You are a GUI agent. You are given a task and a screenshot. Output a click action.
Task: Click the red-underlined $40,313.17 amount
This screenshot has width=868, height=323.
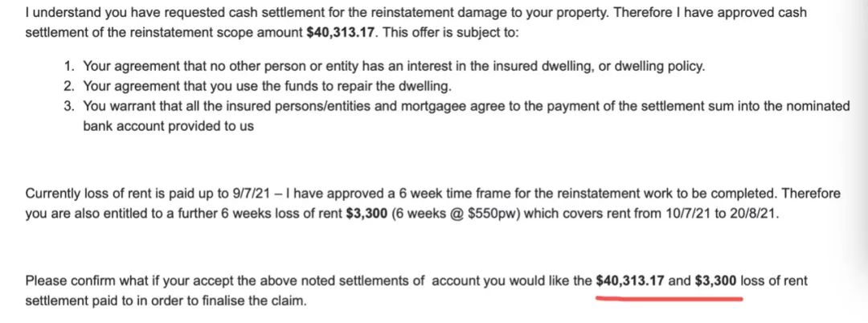(x=629, y=280)
